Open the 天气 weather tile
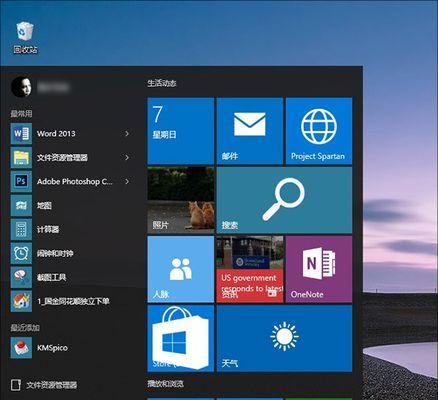This screenshot has height=400, width=438. [284, 338]
